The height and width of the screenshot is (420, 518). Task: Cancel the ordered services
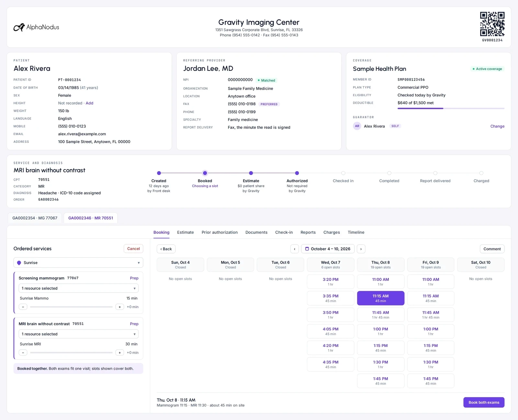pyautogui.click(x=133, y=249)
